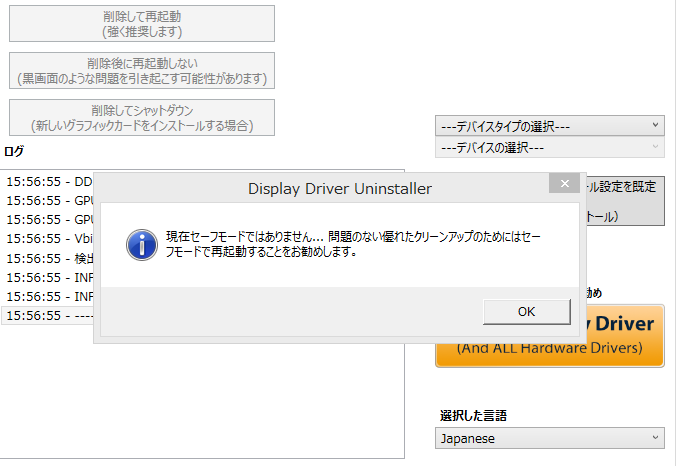Click the 削除してシャットダウン button
This screenshot has width=676, height=466.
pyautogui.click(x=142, y=118)
